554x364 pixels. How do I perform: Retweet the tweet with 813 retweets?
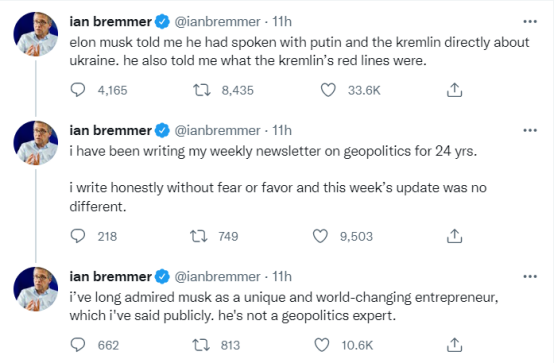(x=201, y=345)
